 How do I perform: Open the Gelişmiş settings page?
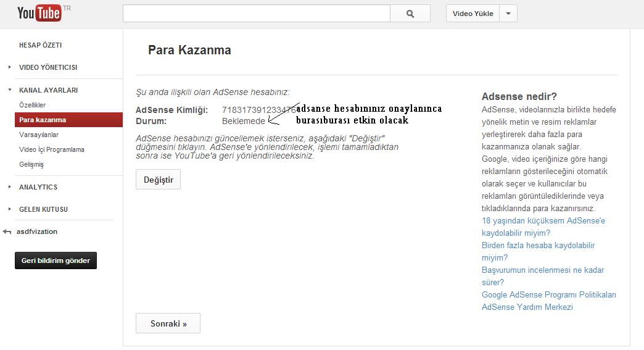click(31, 164)
